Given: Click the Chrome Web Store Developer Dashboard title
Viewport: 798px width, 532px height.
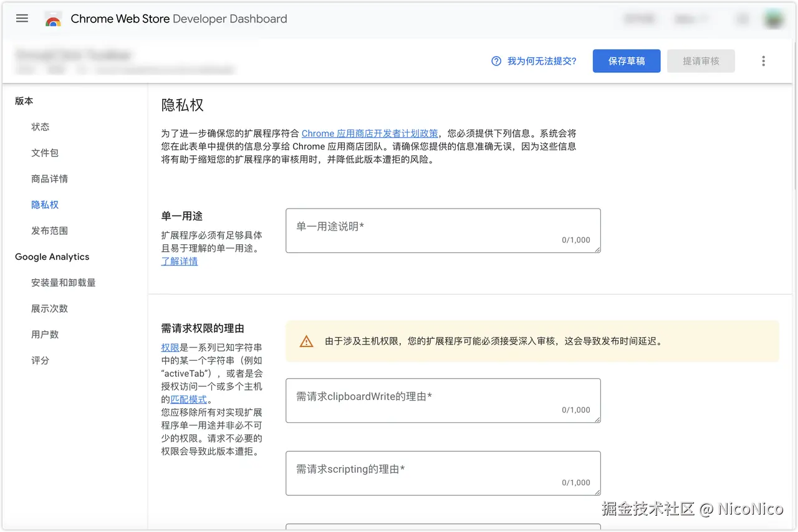Looking at the screenshot, I should [x=179, y=19].
